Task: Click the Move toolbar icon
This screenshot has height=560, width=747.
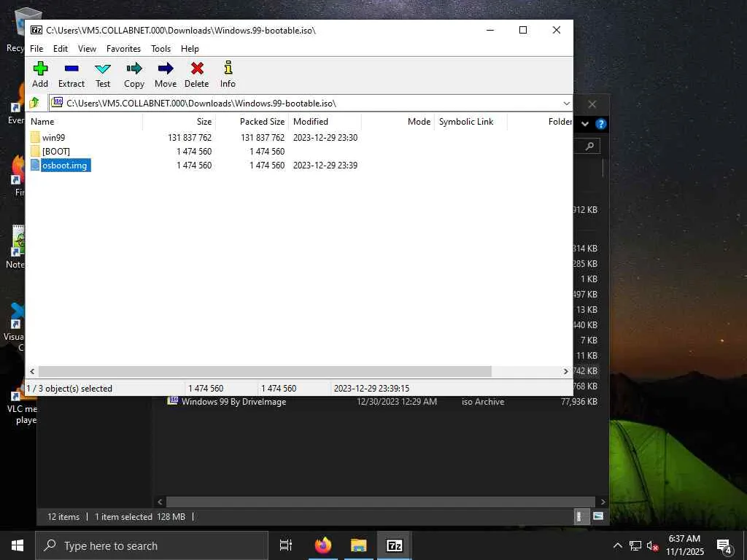Action: tap(166, 69)
